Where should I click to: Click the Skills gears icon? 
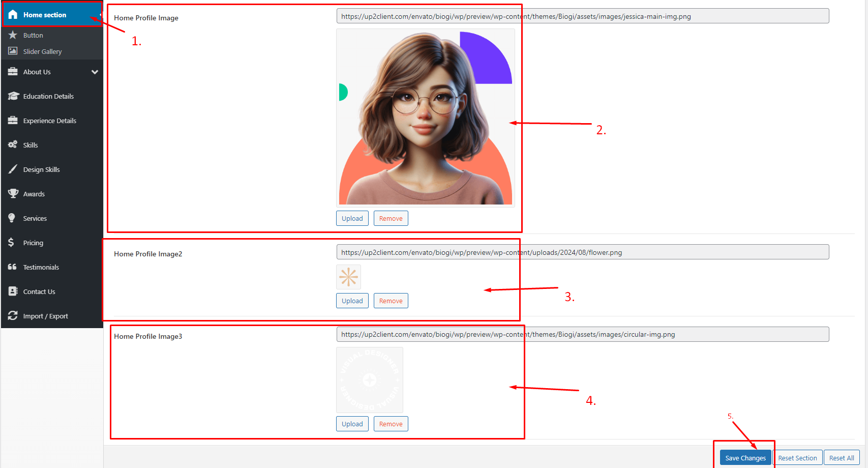(13, 145)
